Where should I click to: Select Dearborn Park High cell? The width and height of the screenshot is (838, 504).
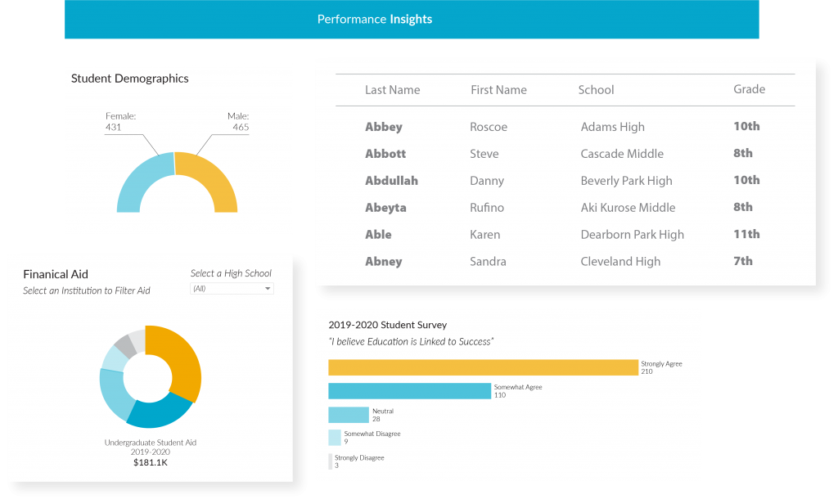point(632,235)
